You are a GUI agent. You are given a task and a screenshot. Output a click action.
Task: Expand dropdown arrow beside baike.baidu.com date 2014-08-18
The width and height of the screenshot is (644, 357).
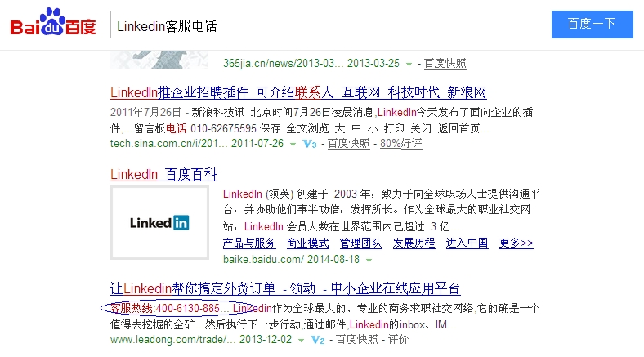[x=369, y=260]
